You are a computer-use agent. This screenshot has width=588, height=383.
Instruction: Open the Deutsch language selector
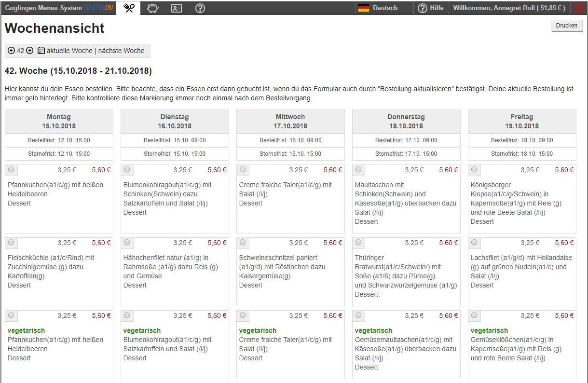point(385,8)
